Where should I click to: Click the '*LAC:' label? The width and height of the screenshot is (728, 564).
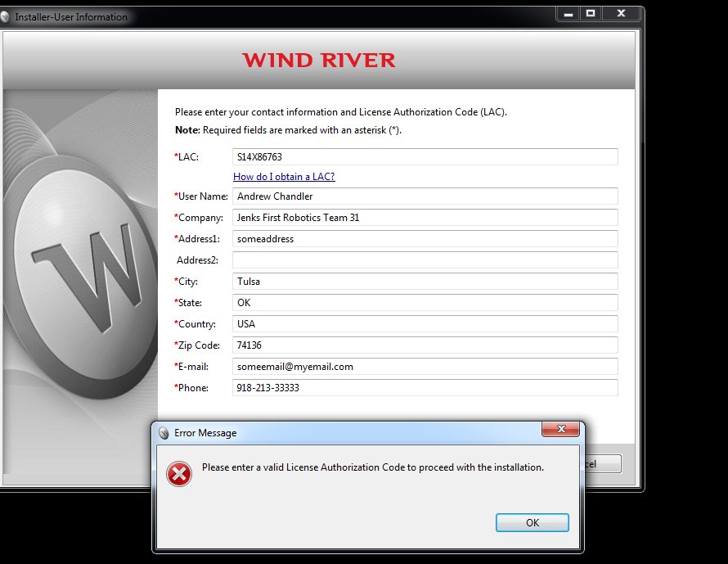point(186,157)
